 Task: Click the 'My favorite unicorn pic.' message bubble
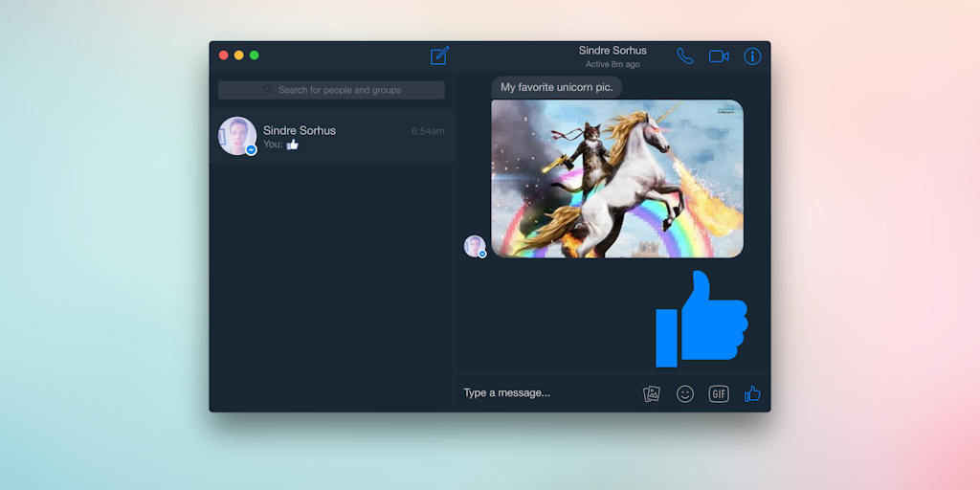pos(556,87)
